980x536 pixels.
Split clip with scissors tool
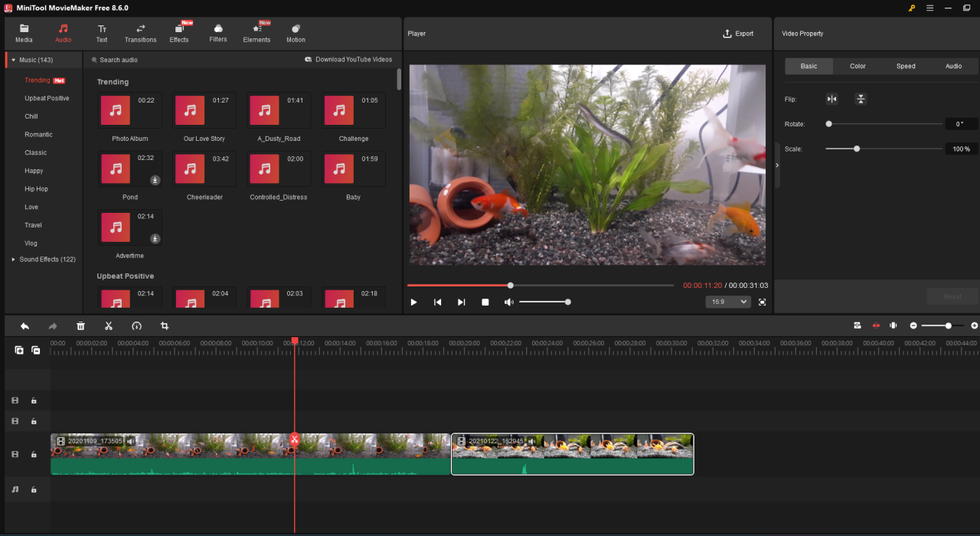109,325
